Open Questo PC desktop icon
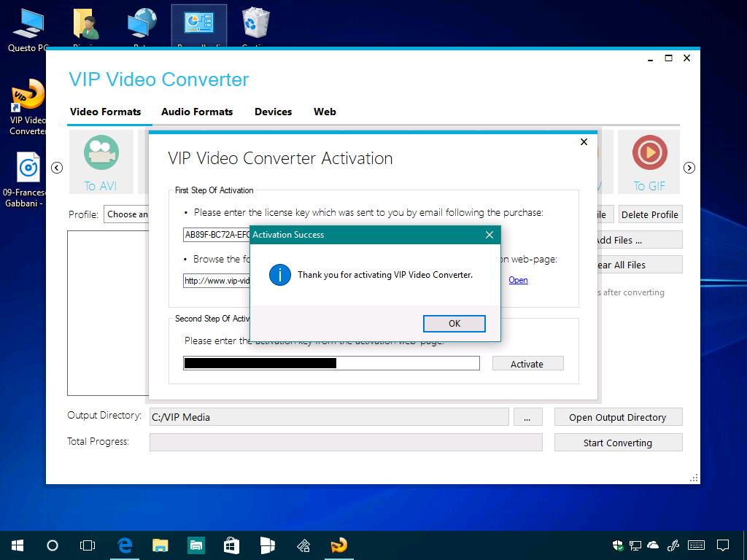This screenshot has height=560, width=747. 28,29
